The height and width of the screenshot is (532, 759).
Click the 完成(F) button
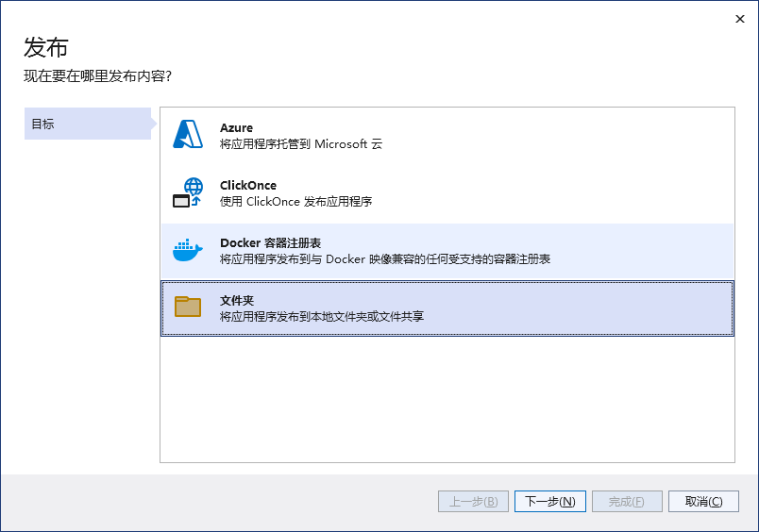[x=627, y=502]
